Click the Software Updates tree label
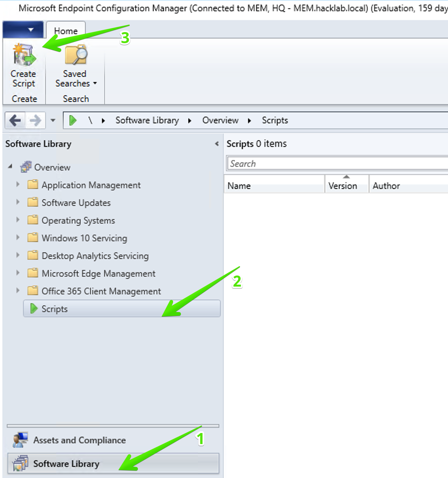The height and width of the screenshot is (478, 448). [76, 203]
